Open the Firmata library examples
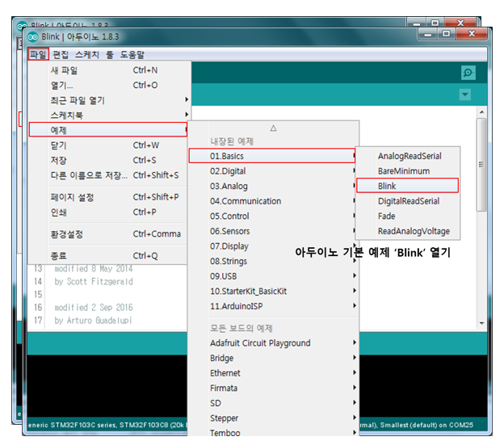The height and width of the screenshot is (441, 504). click(x=273, y=388)
